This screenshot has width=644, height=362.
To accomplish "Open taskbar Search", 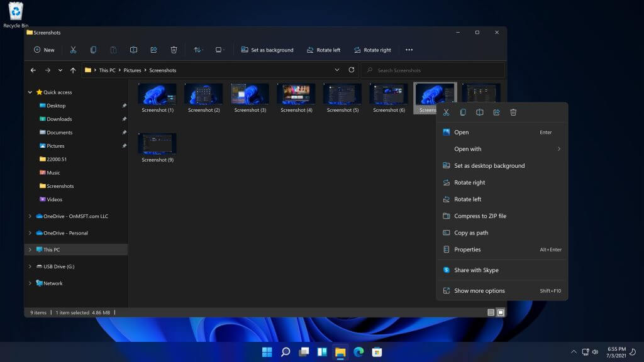I will point(286,352).
